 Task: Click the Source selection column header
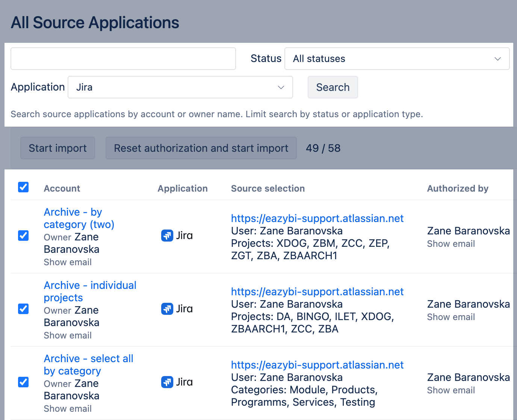tap(268, 189)
